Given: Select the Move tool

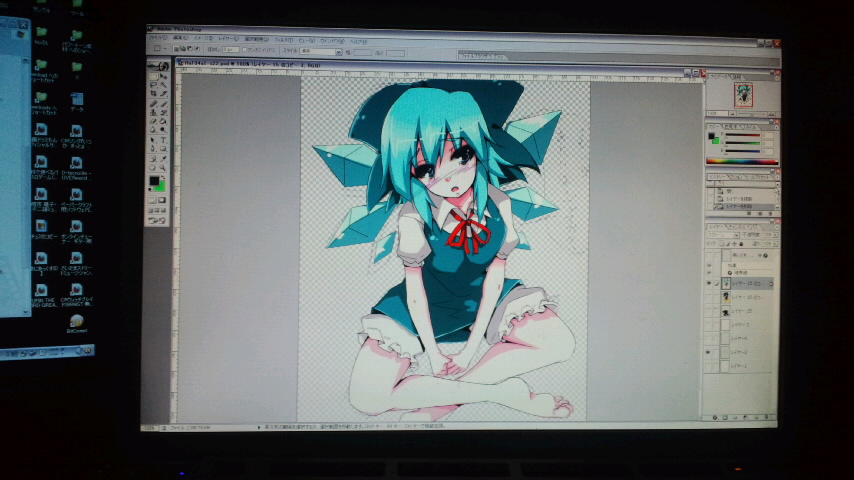Looking at the screenshot, I should click(x=164, y=76).
